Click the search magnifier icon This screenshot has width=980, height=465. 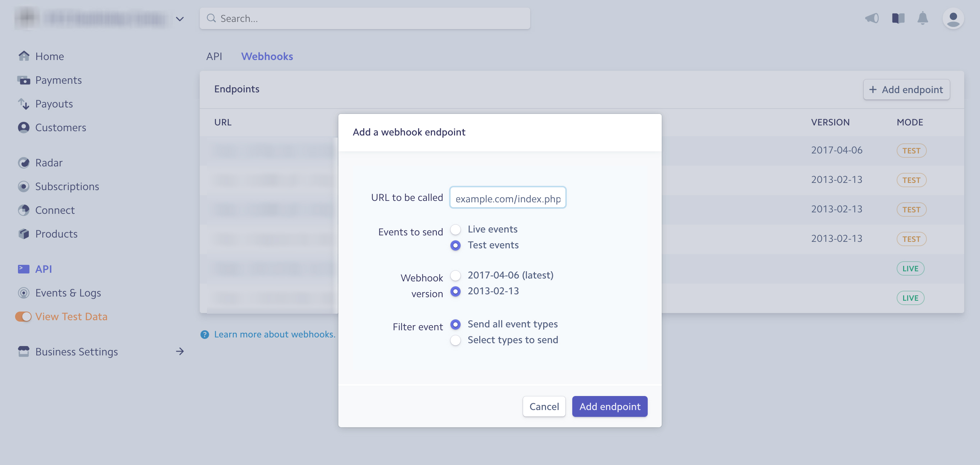(x=211, y=18)
